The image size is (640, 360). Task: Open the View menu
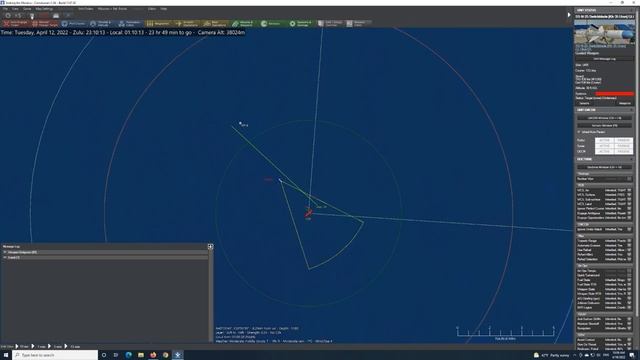tap(16, 9)
